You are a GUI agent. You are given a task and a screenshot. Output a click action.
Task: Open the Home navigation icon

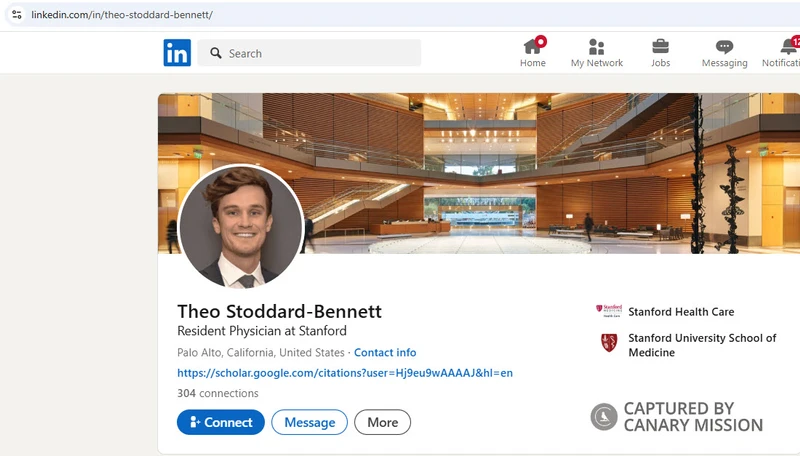[533, 53]
